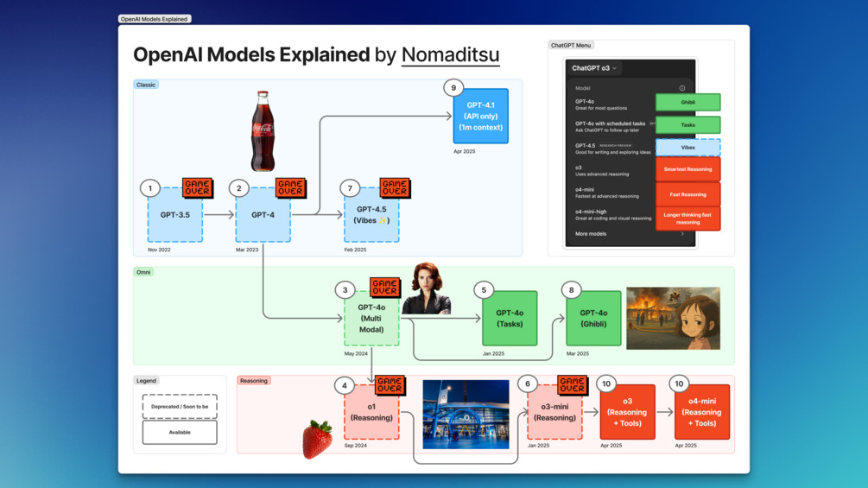Choose GPT-4.5 research preview menu entry
868x488 pixels.
(x=613, y=149)
